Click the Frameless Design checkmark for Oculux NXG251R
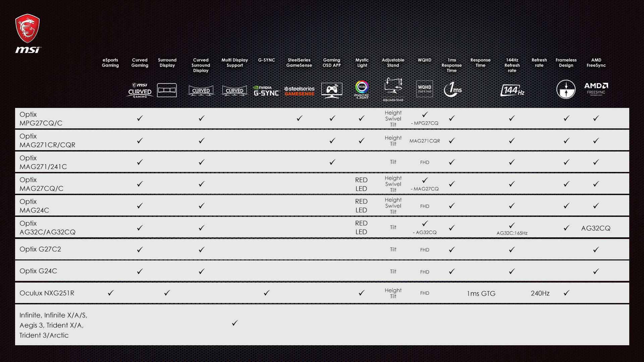Image resolution: width=644 pixels, height=362 pixels. (567, 293)
